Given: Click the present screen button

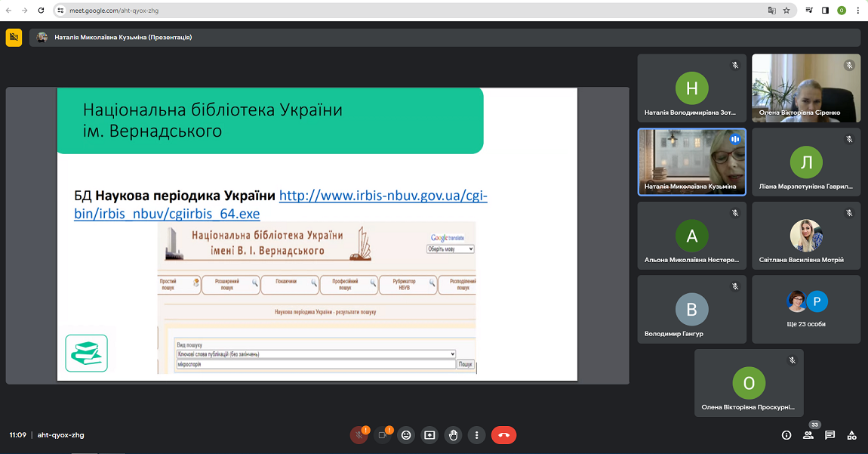Looking at the screenshot, I should 429,435.
